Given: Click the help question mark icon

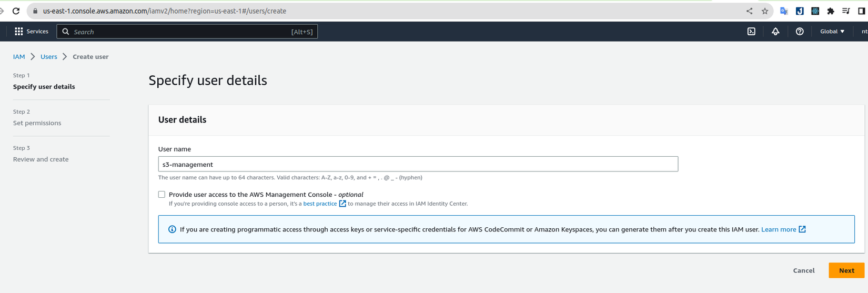Looking at the screenshot, I should coord(800,32).
